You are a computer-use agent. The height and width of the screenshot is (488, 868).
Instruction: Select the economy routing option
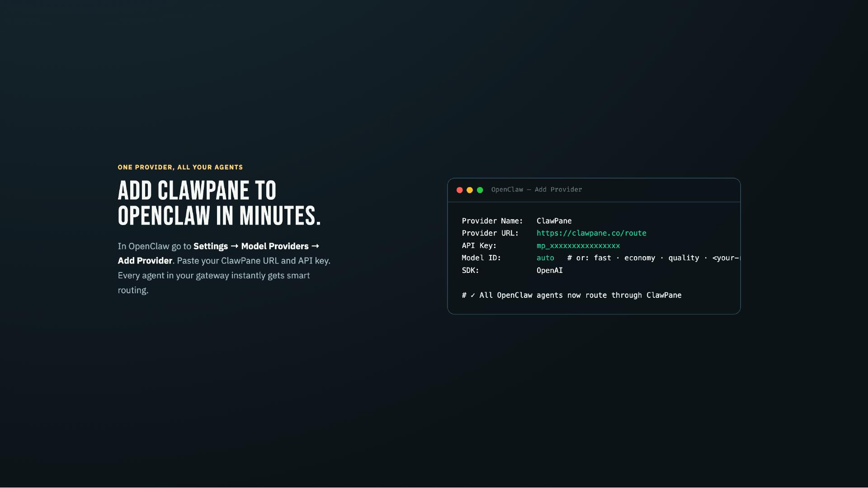click(x=640, y=258)
